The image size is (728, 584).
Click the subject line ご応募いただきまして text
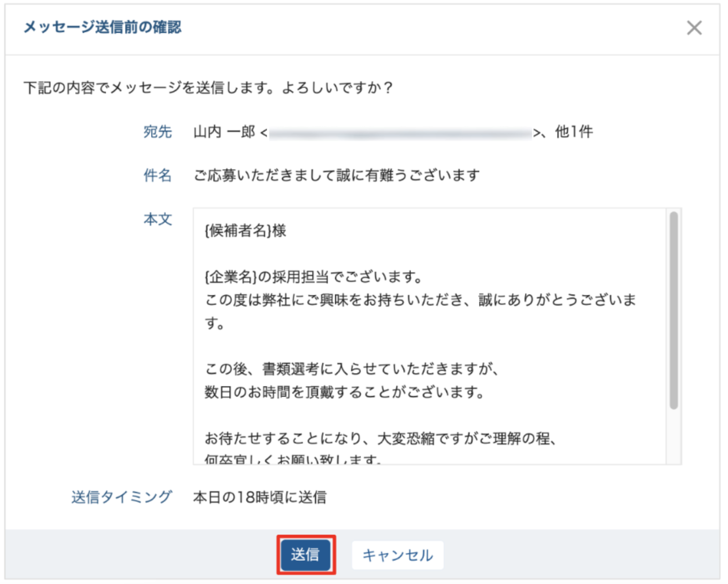(337, 176)
